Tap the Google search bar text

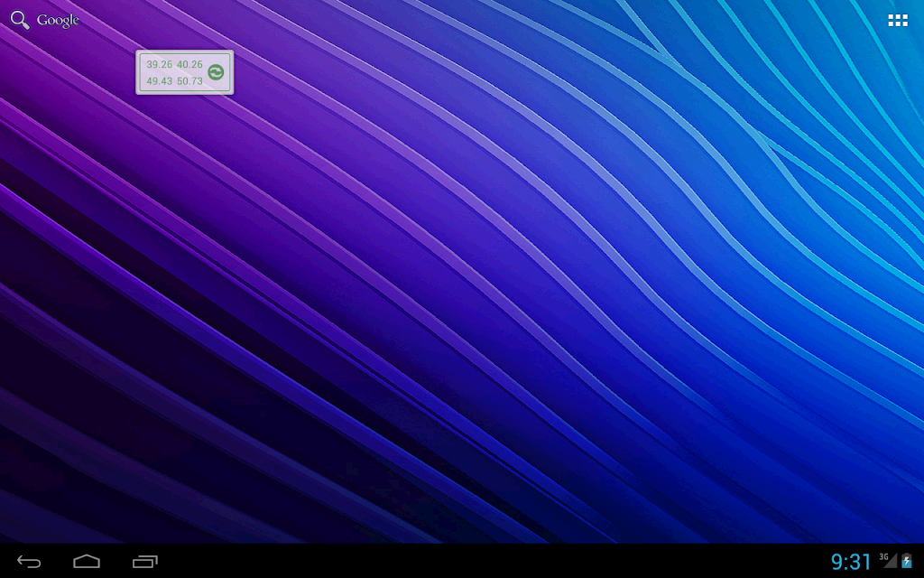coord(58,21)
